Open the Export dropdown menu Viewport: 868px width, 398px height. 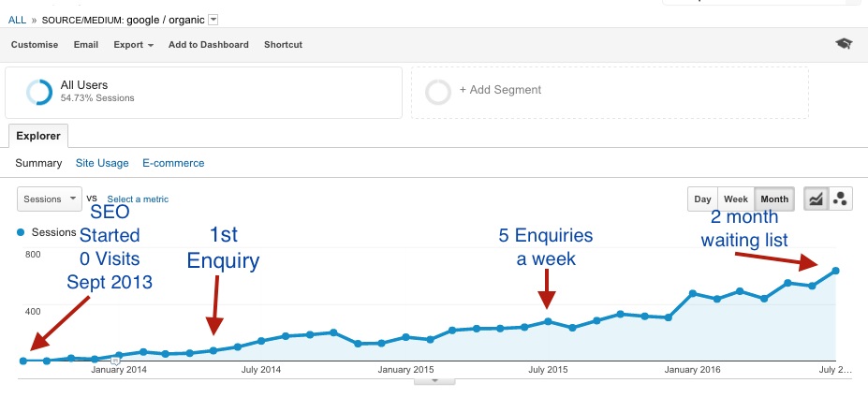[133, 44]
